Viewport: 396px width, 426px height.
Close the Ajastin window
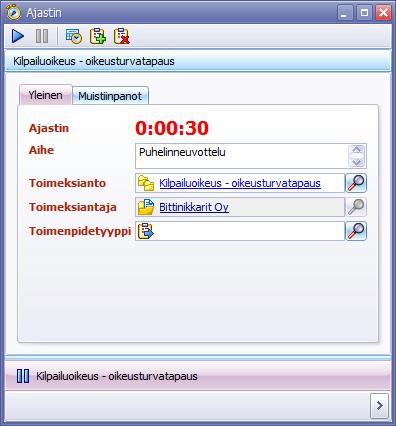(383, 13)
